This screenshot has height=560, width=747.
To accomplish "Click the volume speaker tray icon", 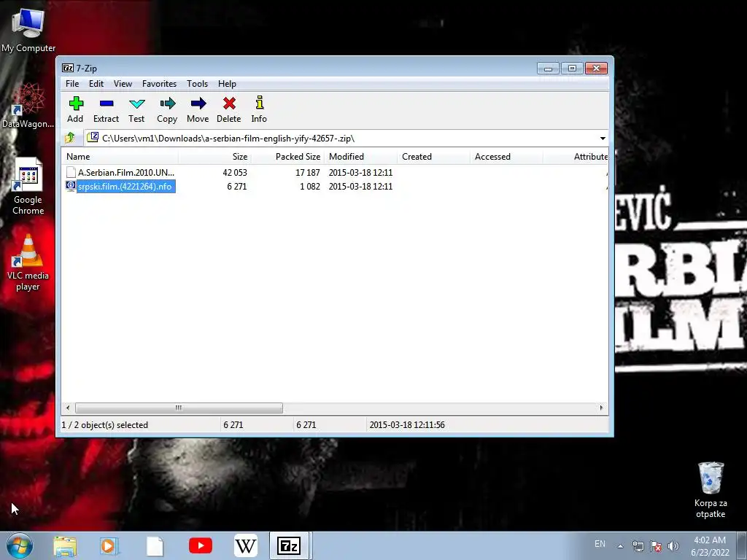I will [673, 546].
